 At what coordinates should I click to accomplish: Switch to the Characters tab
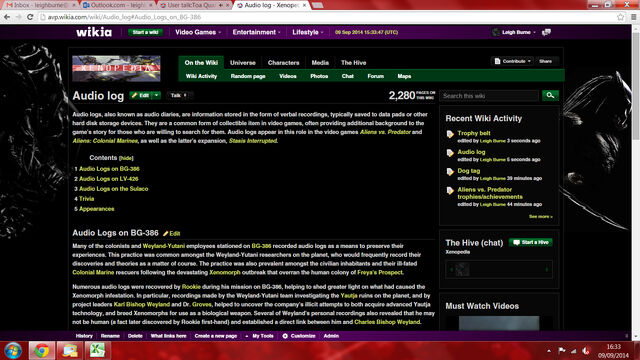pos(283,63)
